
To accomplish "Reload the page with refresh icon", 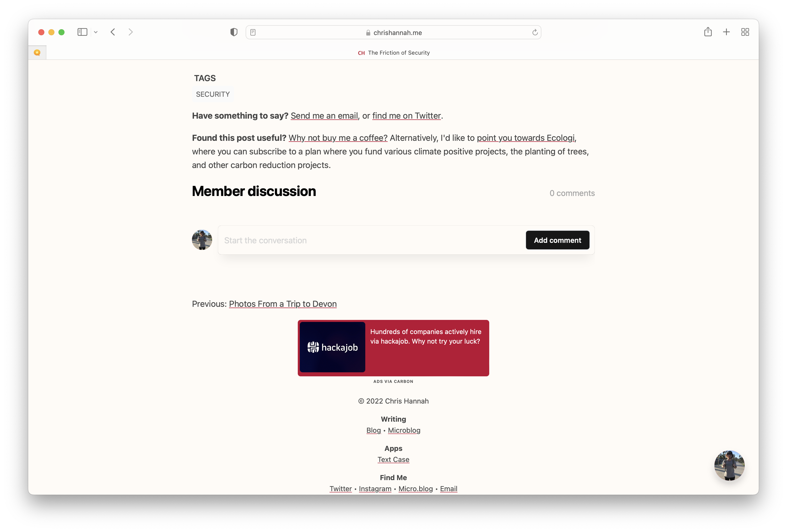I will click(x=535, y=32).
